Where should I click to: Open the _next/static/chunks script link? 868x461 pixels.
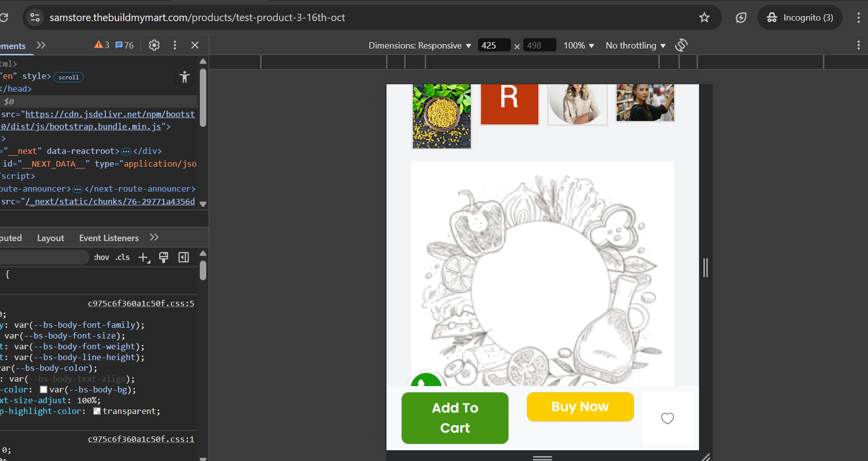(x=110, y=201)
